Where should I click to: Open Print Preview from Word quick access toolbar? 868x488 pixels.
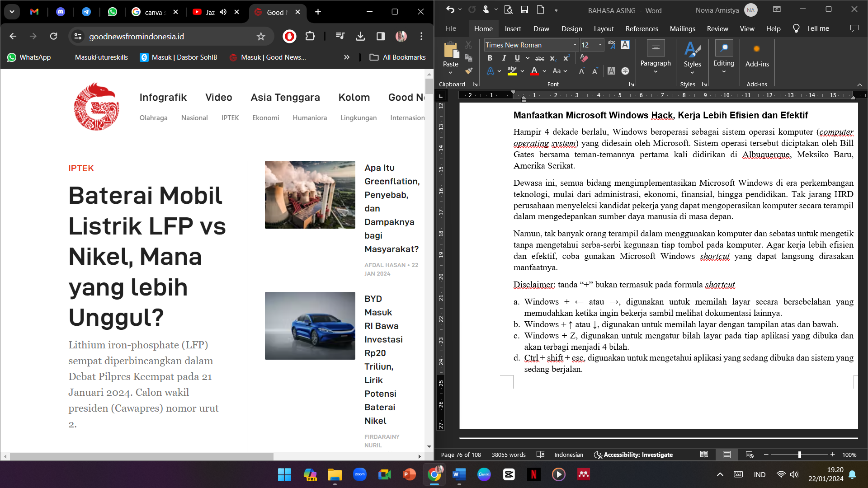(508, 9)
